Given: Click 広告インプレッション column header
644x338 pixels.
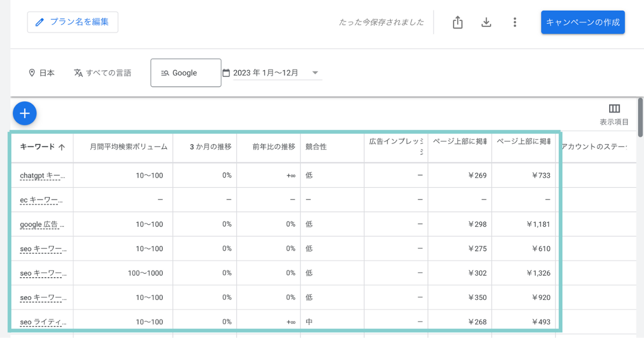Looking at the screenshot, I should 396,146.
